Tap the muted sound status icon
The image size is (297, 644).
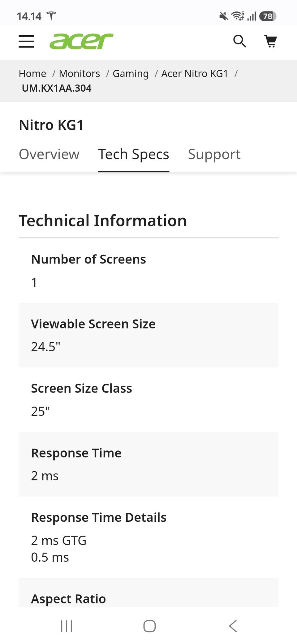click(x=223, y=16)
